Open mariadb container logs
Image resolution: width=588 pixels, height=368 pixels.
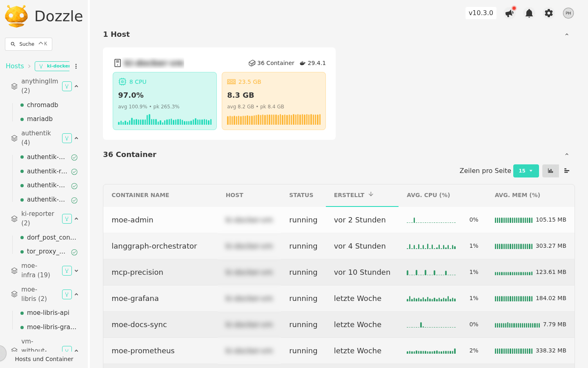[40, 119]
